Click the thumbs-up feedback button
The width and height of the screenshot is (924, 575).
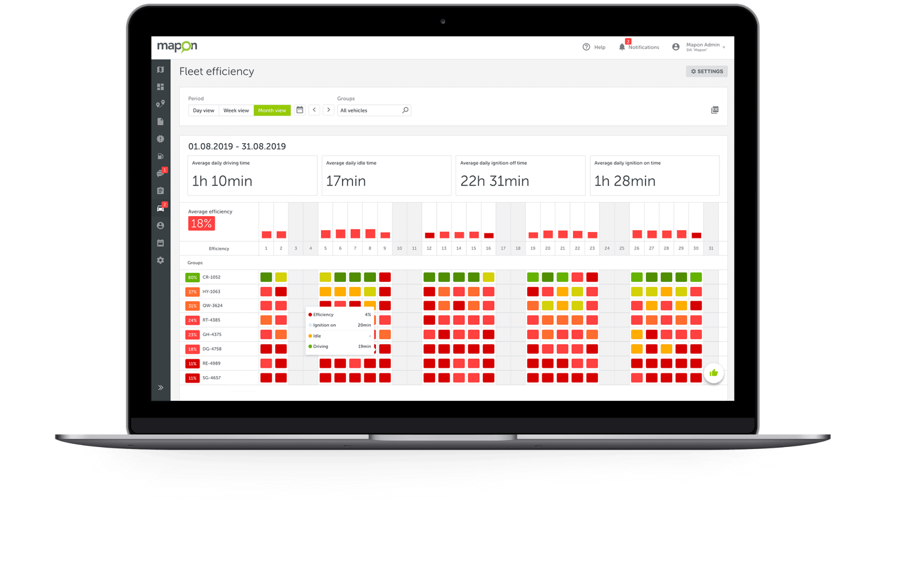coord(714,373)
